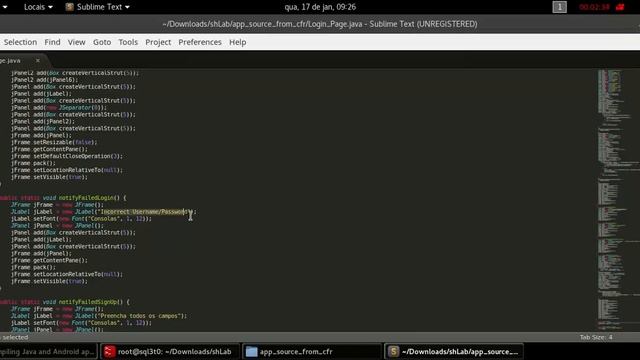Expand the Locais panel menu
Screen dimensions: 640x360
tap(38, 7)
